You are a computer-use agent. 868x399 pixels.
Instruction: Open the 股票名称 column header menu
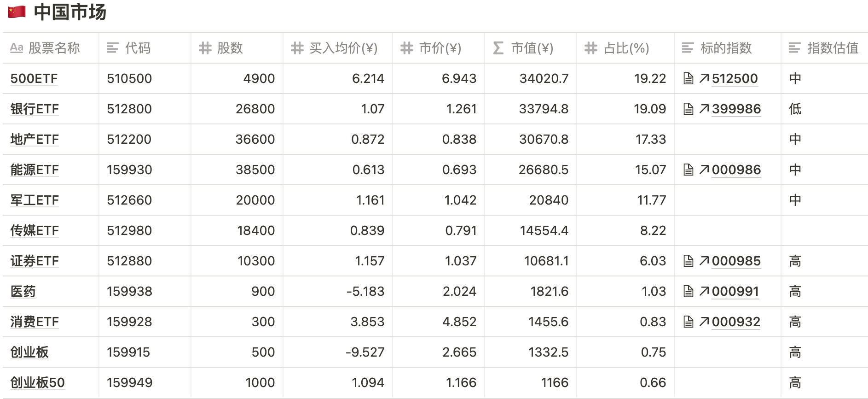tap(51, 48)
